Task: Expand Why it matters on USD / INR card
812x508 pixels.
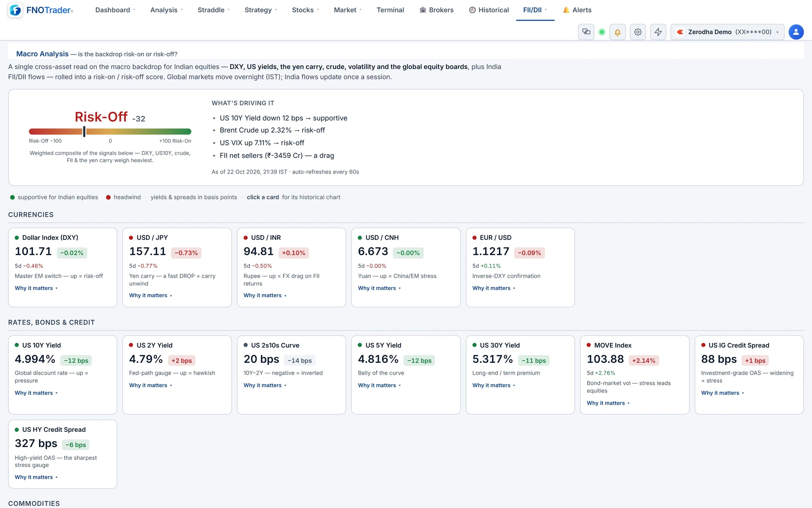Action: point(265,295)
